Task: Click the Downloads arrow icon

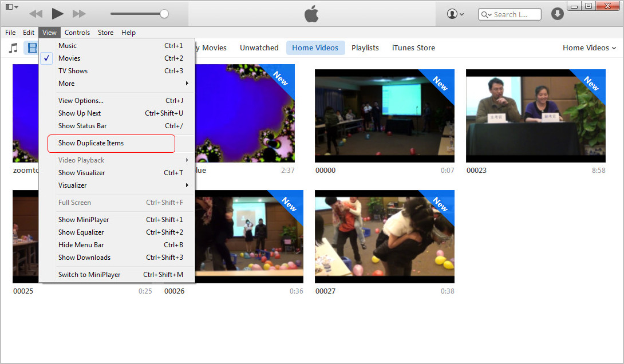Action: [x=557, y=14]
